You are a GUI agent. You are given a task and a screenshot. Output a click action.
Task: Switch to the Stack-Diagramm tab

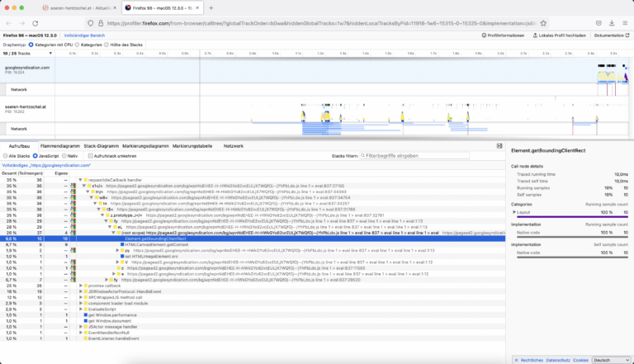(x=101, y=146)
